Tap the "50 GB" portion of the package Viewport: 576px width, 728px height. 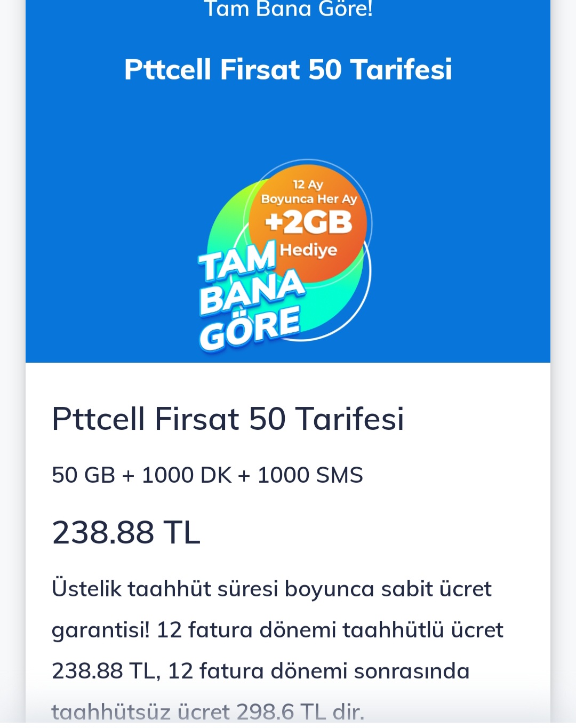tap(84, 475)
